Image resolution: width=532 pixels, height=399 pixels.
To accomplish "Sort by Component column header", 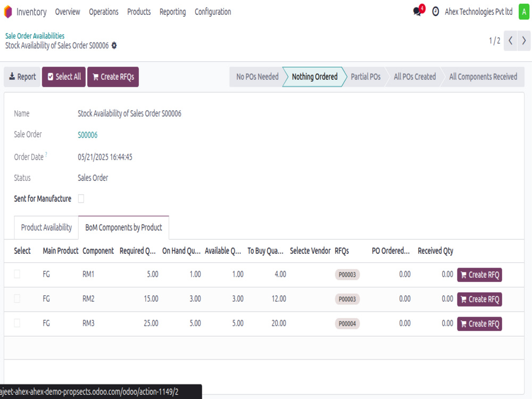I will pos(98,251).
